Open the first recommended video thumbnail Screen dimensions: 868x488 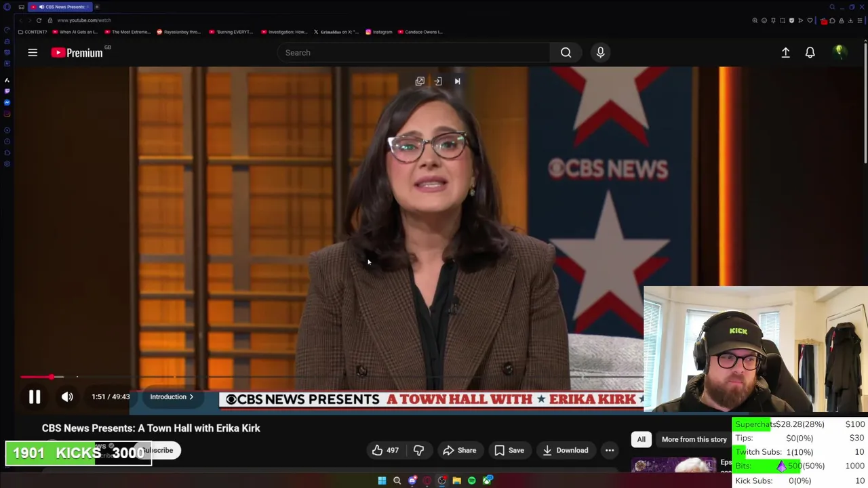(673, 465)
